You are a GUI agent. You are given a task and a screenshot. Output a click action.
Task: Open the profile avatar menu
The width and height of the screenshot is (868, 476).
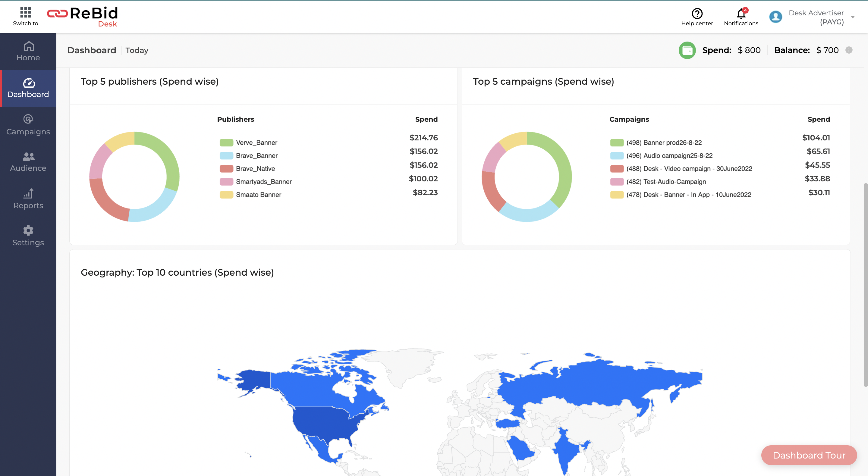click(x=775, y=17)
